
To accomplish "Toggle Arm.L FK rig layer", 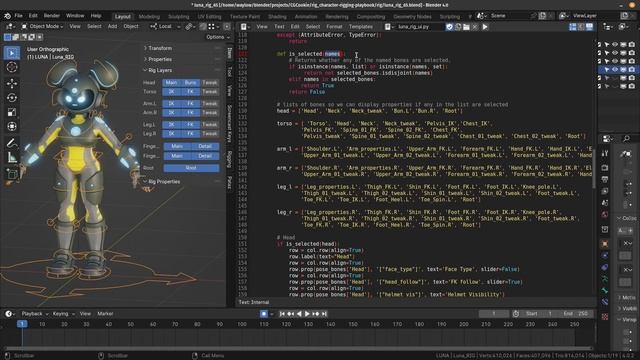I will point(190,104).
